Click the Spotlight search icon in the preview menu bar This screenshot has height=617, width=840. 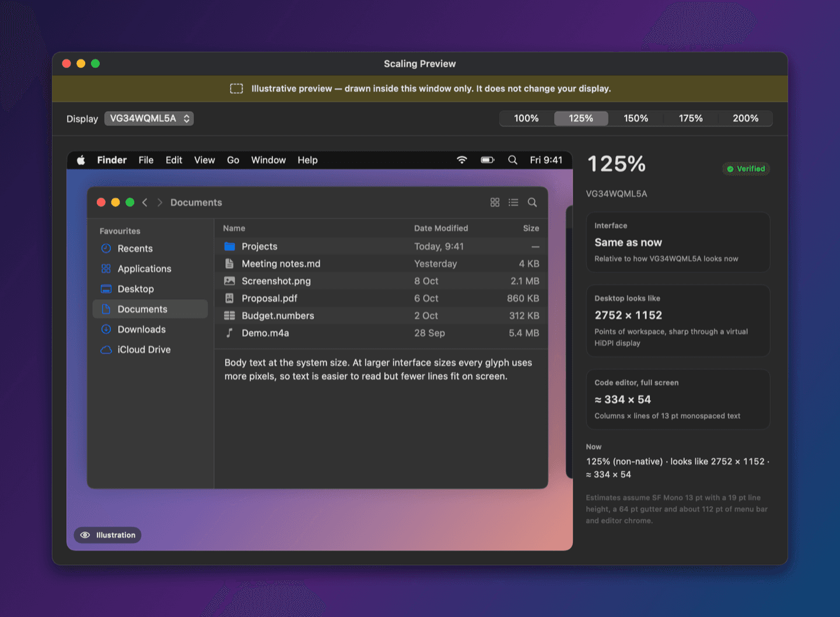(x=513, y=160)
